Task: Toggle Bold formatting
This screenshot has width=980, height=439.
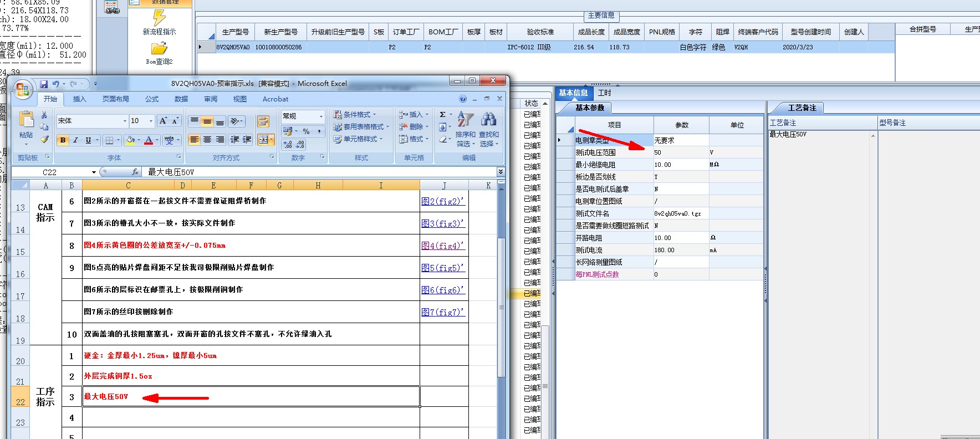Action: (x=63, y=140)
